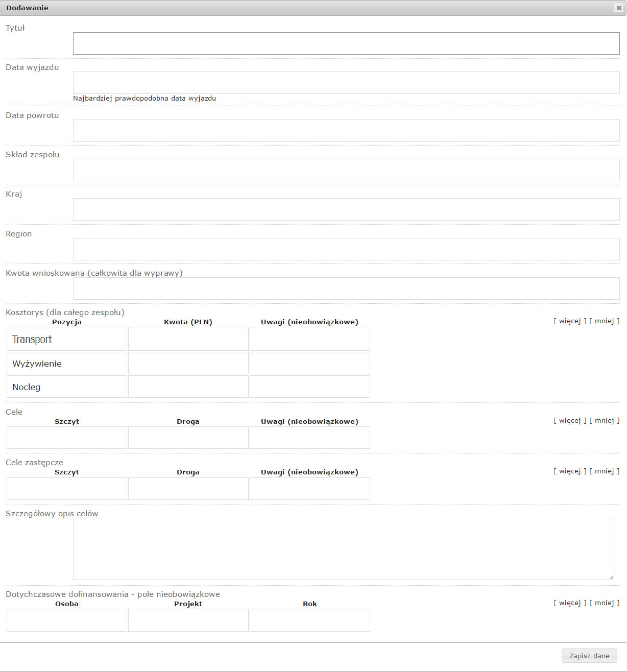Save the form with Zapisz dane
The height and width of the screenshot is (672, 627).
(589, 656)
